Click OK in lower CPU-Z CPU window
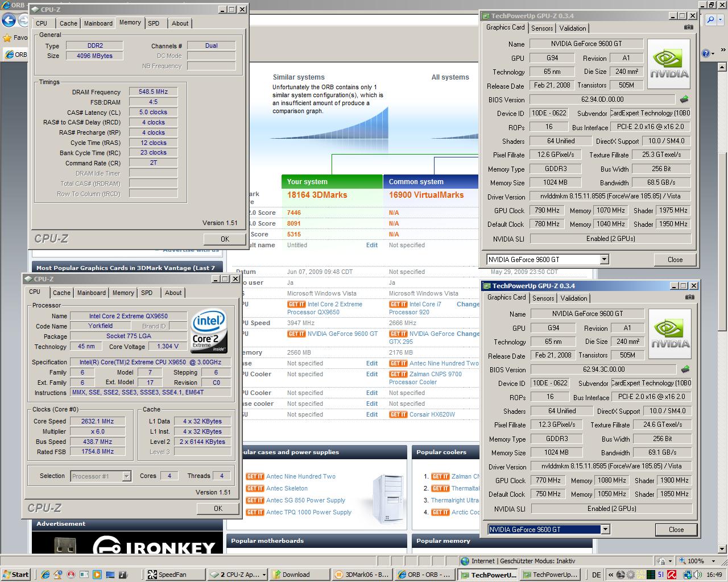This screenshot has height=582, width=728. (218, 509)
